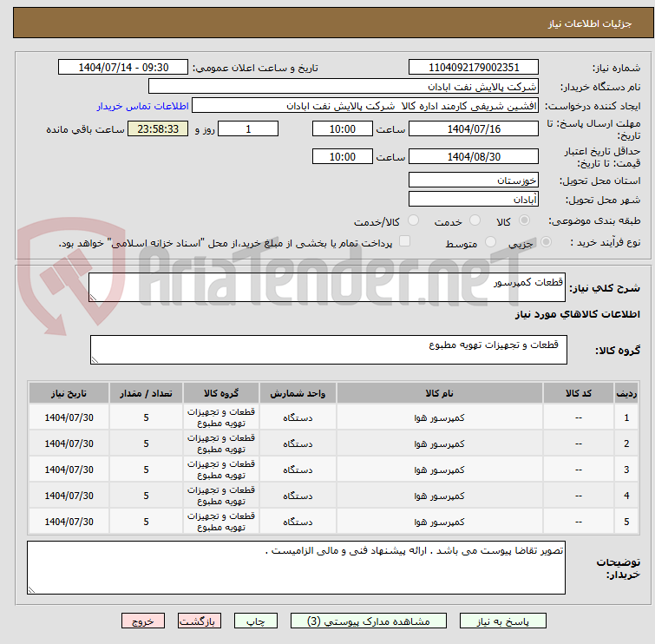Click دستگاه unit in row 2
This screenshot has width=655, height=644.
(x=298, y=444)
